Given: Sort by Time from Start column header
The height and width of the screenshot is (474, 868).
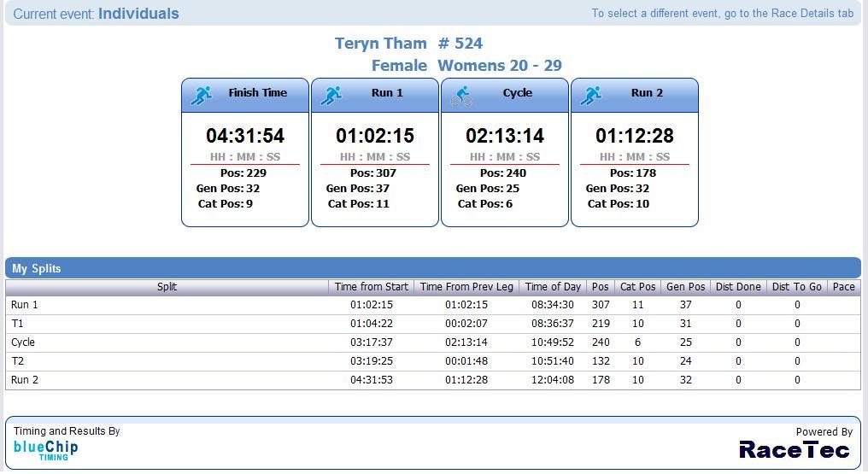Looking at the screenshot, I should (x=372, y=287).
